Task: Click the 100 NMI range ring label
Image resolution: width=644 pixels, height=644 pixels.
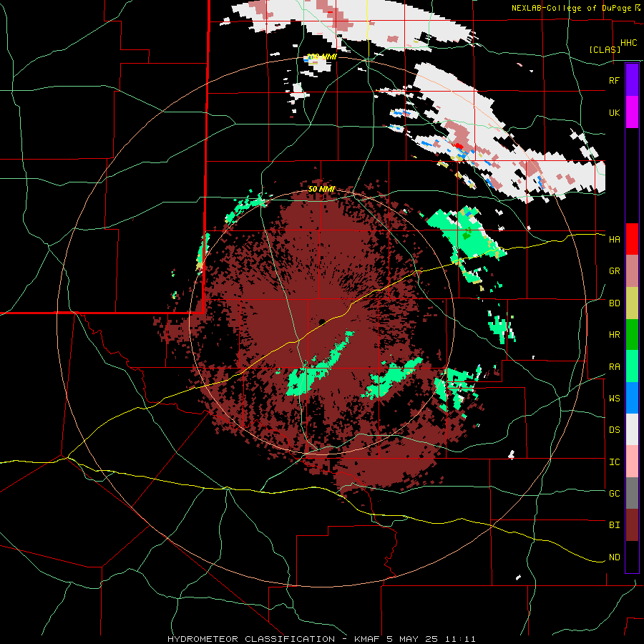Action: point(321,57)
